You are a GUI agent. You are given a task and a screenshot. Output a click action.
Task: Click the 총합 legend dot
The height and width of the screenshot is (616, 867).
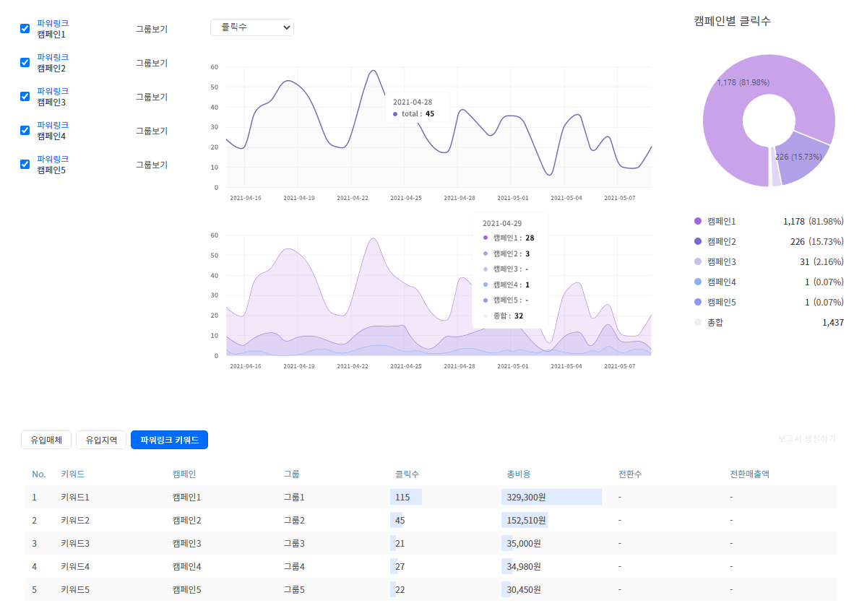coord(697,322)
